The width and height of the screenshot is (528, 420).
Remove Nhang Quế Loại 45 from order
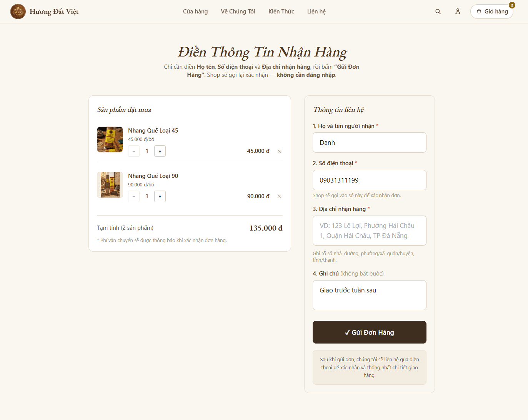tap(280, 151)
